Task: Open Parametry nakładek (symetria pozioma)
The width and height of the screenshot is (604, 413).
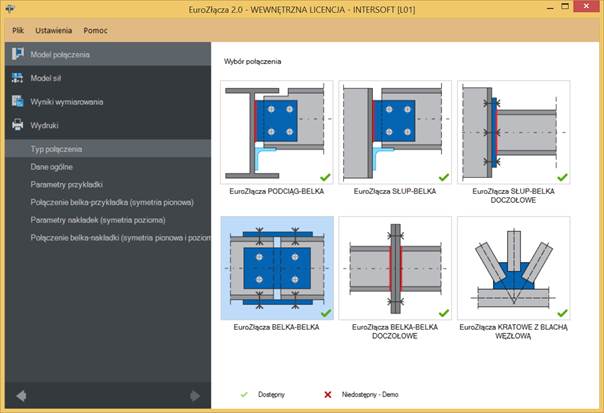Action: (x=108, y=220)
